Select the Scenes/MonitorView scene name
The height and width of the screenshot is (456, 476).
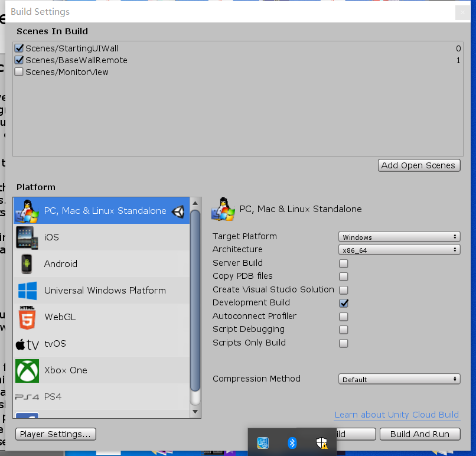coord(67,72)
